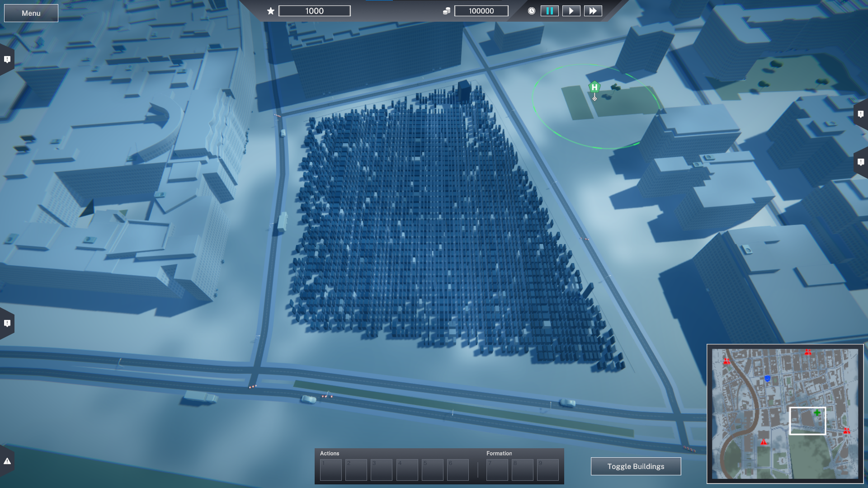Select formation slot 9
This screenshot has height=488, width=868.
[x=547, y=470]
